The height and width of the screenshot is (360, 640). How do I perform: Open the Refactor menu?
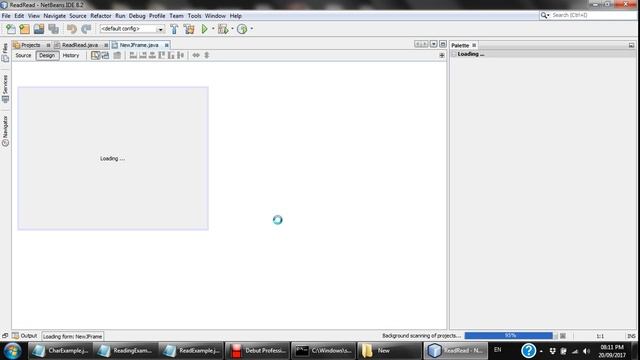tap(101, 16)
